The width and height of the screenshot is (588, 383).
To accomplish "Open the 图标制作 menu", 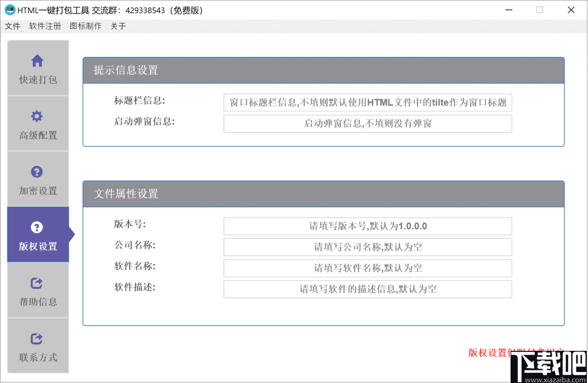I will [x=85, y=26].
